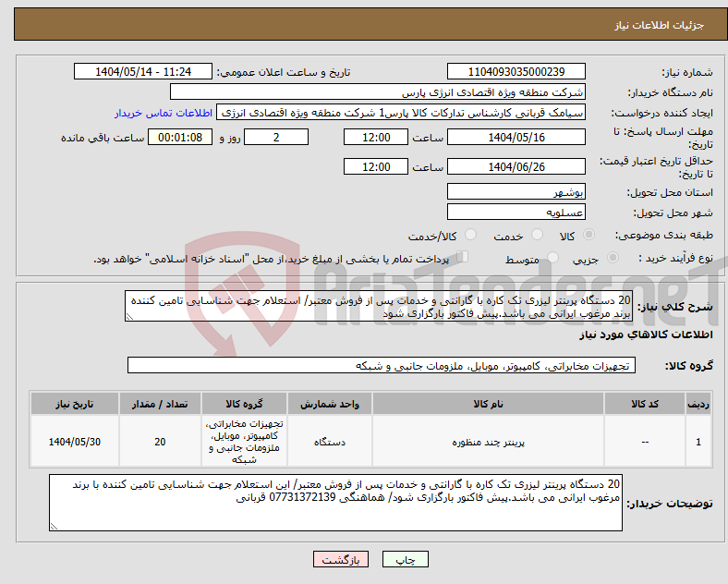Click the دستگاه unit cell

pos(330,442)
